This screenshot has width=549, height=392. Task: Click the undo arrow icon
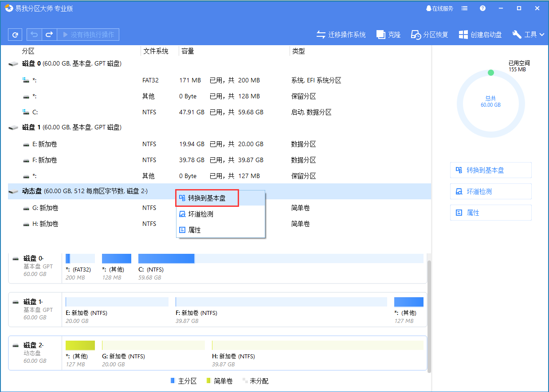(x=34, y=35)
